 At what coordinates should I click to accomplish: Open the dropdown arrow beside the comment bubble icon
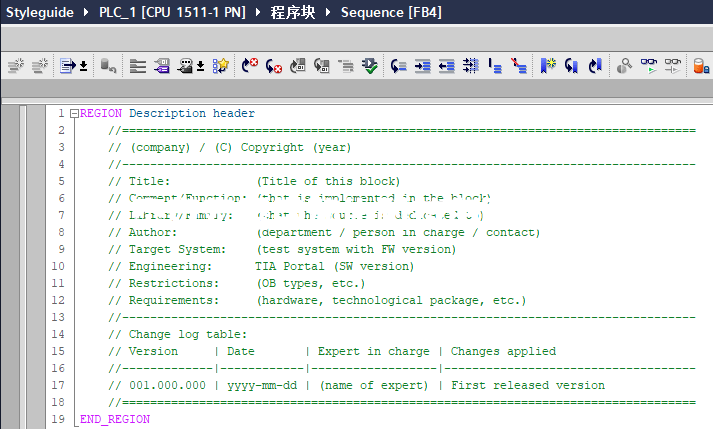pyautogui.click(x=201, y=67)
